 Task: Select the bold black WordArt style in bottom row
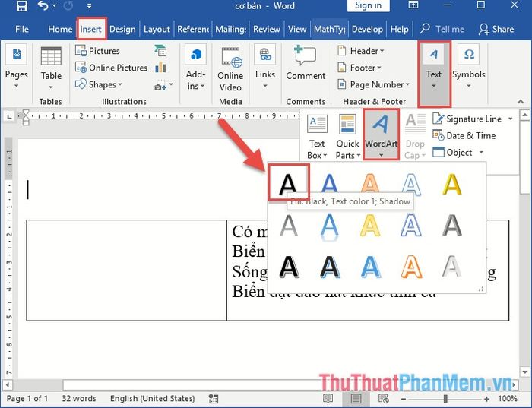[289, 267]
